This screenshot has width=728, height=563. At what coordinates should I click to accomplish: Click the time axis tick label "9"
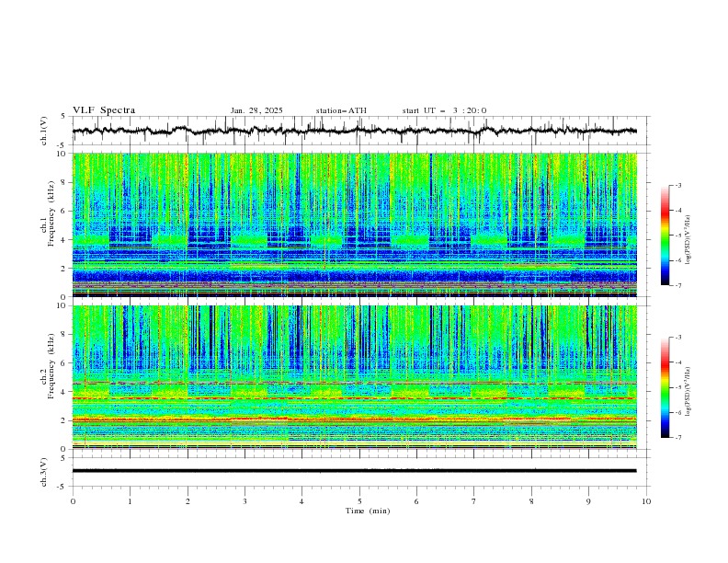point(588,501)
